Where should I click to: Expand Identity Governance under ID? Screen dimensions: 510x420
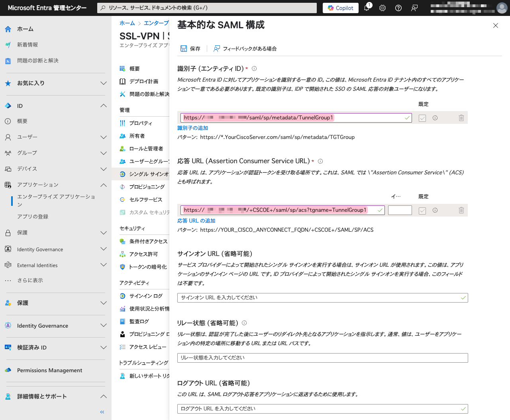[104, 249]
